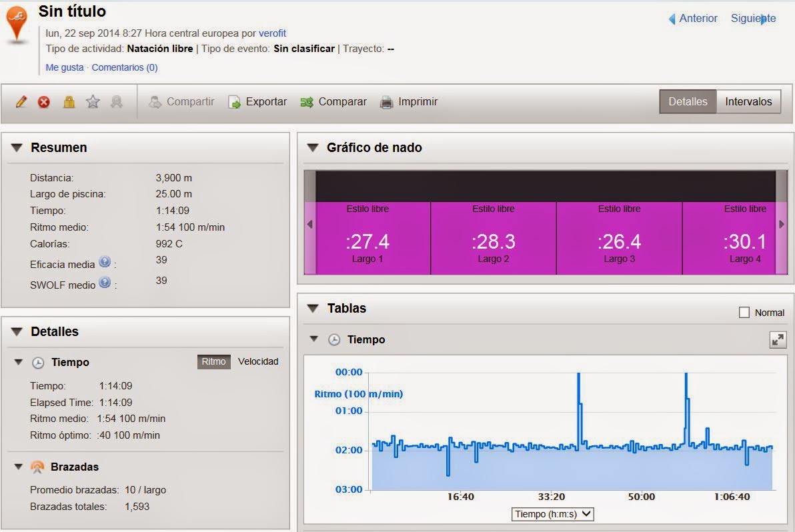Expand the Tiempo chart to full size
The image size is (795, 532).
click(x=778, y=340)
